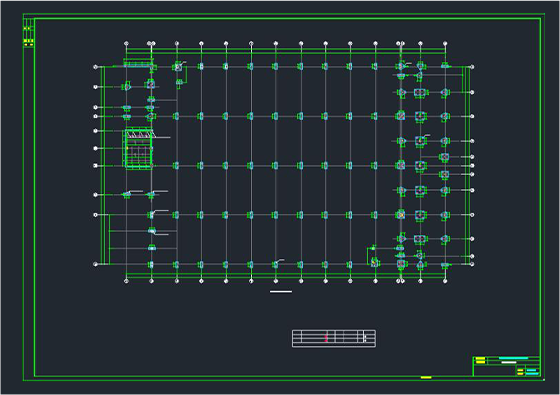Click the upper yellow field label in title block
Image resolution: width=560 pixels, height=395 pixels.
pyautogui.click(x=480, y=359)
